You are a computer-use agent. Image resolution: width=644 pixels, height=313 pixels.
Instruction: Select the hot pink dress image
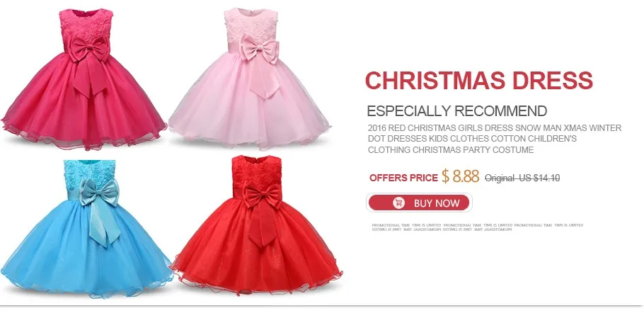84,78
